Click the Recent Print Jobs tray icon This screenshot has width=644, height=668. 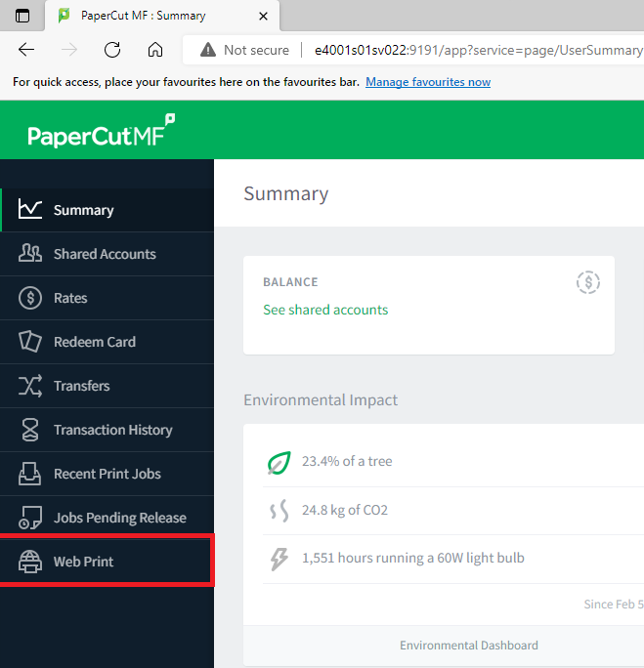(30, 474)
